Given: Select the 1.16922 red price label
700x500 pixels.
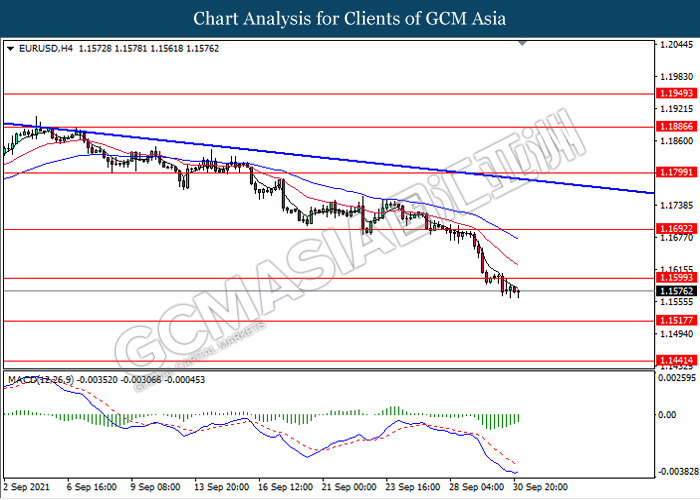Looking at the screenshot, I should pos(676,229).
